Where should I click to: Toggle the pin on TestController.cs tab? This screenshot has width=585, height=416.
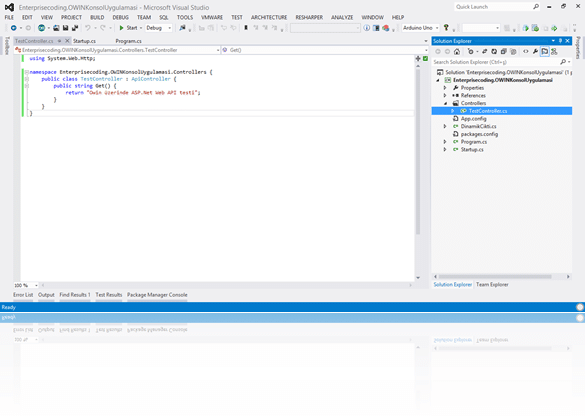(60, 41)
